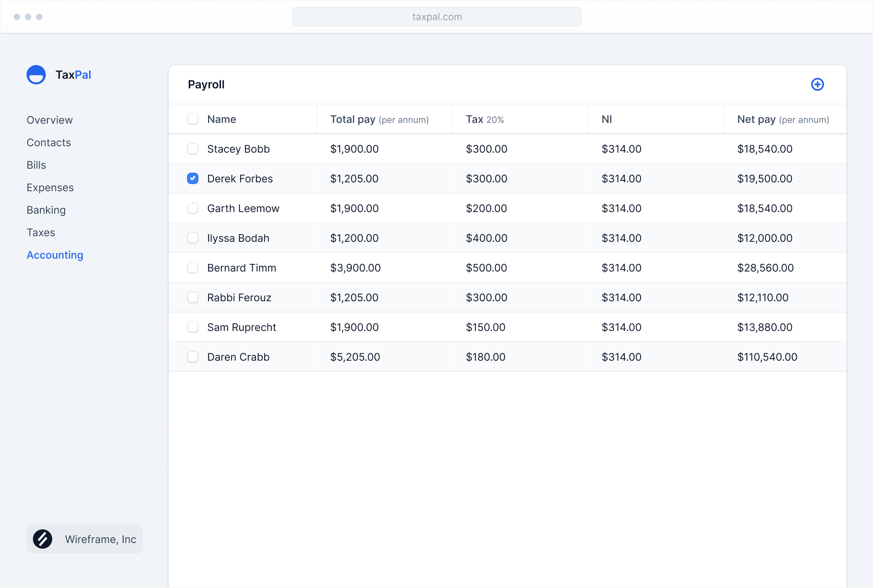Enable the Stacey Bobb row checkbox
The height and width of the screenshot is (588, 873).
point(193,148)
